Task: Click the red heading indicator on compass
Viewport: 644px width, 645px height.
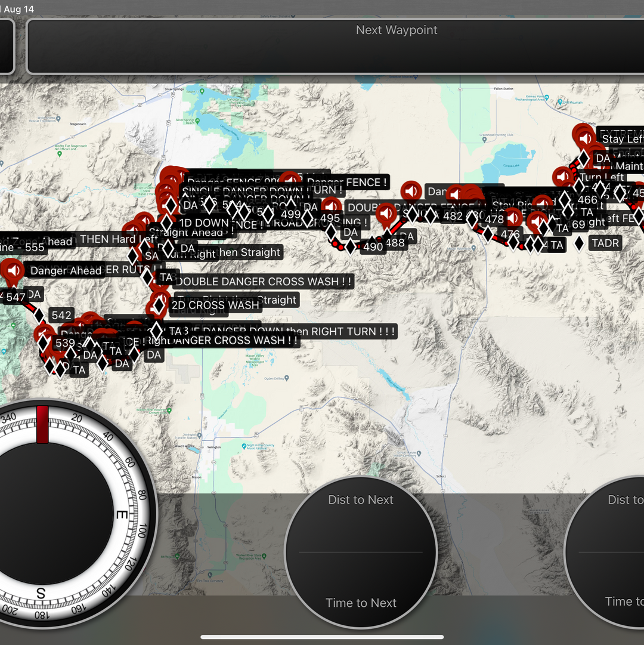Action: tap(42, 424)
